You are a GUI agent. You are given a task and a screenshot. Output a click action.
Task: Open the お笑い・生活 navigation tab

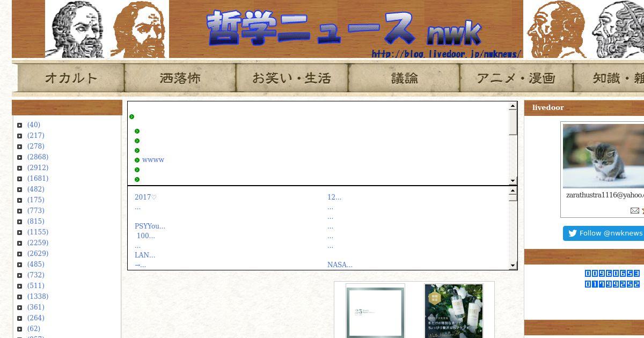pyautogui.click(x=292, y=78)
